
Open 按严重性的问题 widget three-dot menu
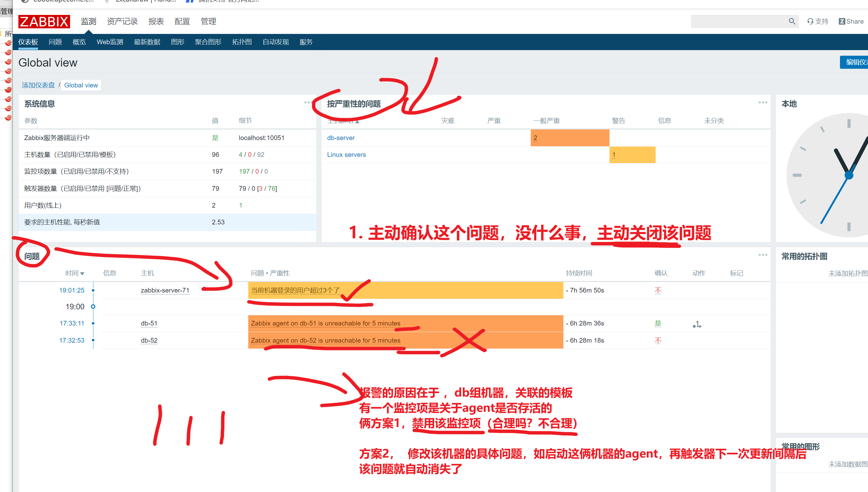(762, 102)
